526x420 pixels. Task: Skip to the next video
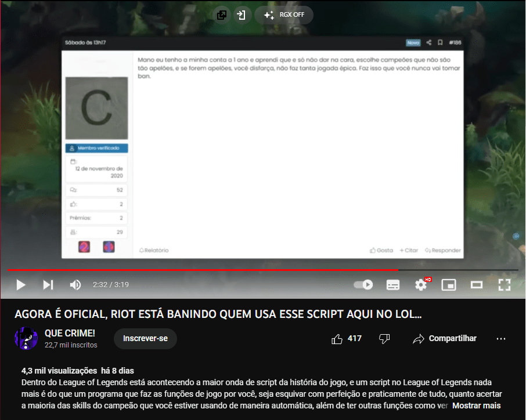tap(48, 285)
